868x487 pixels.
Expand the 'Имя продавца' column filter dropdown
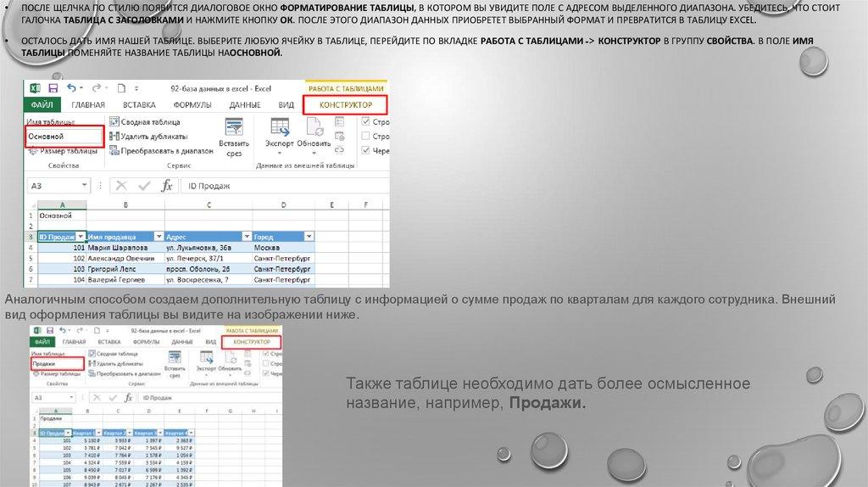(x=157, y=237)
